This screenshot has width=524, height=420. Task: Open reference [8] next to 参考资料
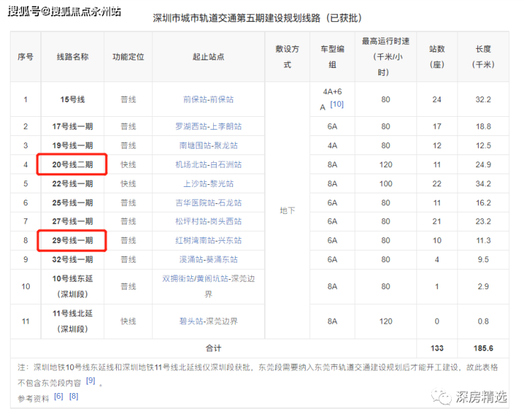point(74,396)
